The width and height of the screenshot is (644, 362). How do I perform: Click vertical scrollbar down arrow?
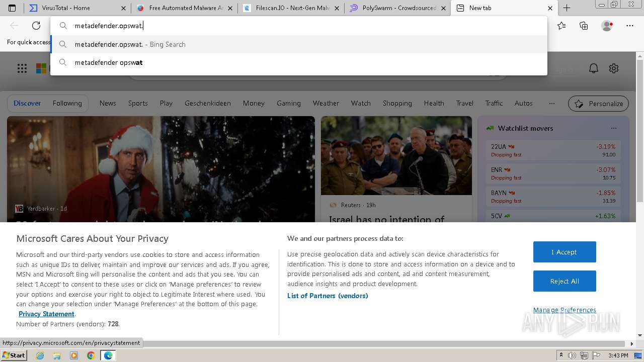(x=640, y=335)
